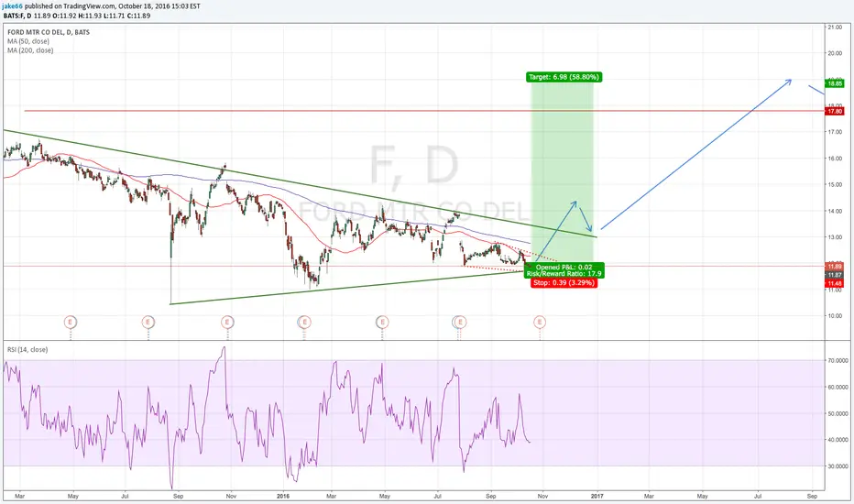Click the 15.00 price scale label

point(835,185)
